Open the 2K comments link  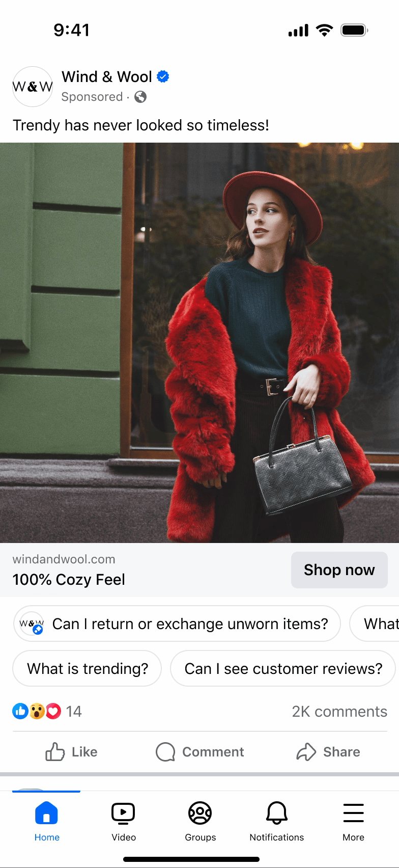pyautogui.click(x=339, y=712)
